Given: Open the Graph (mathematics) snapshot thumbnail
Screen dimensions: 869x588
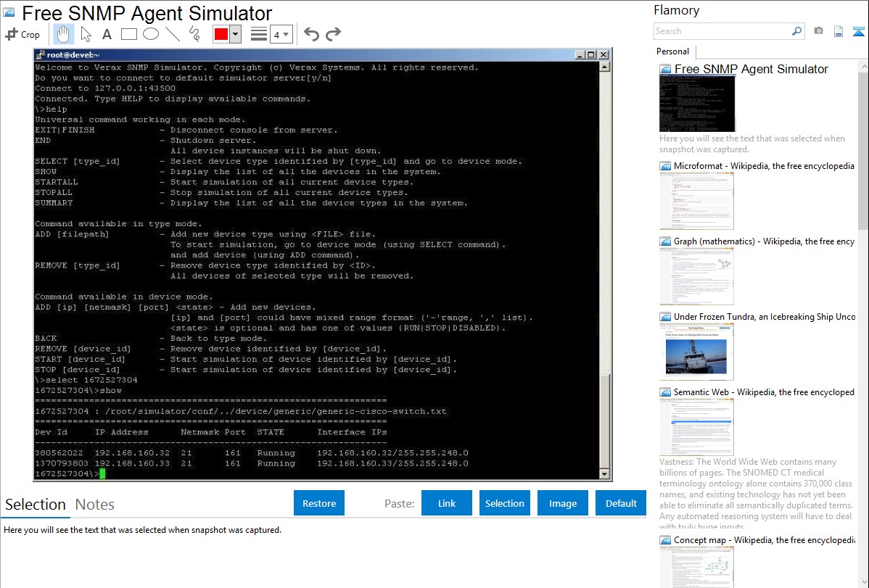Looking at the screenshot, I should [x=696, y=276].
